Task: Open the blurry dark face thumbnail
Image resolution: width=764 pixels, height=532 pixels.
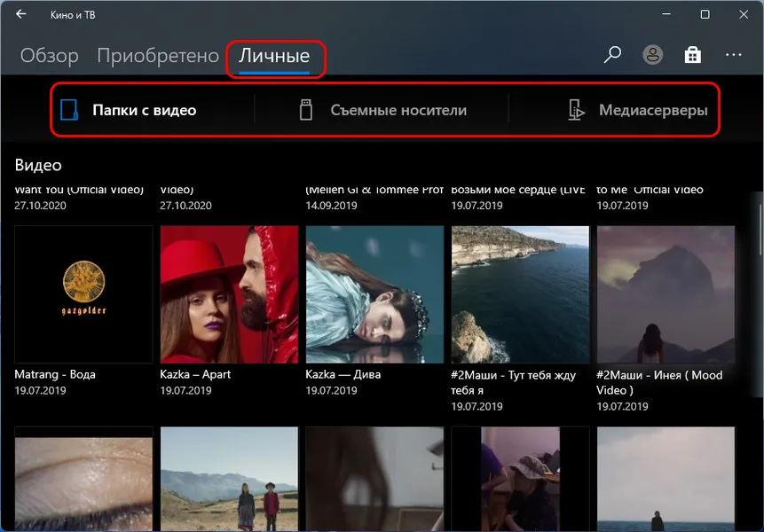Action: pyautogui.click(x=374, y=479)
